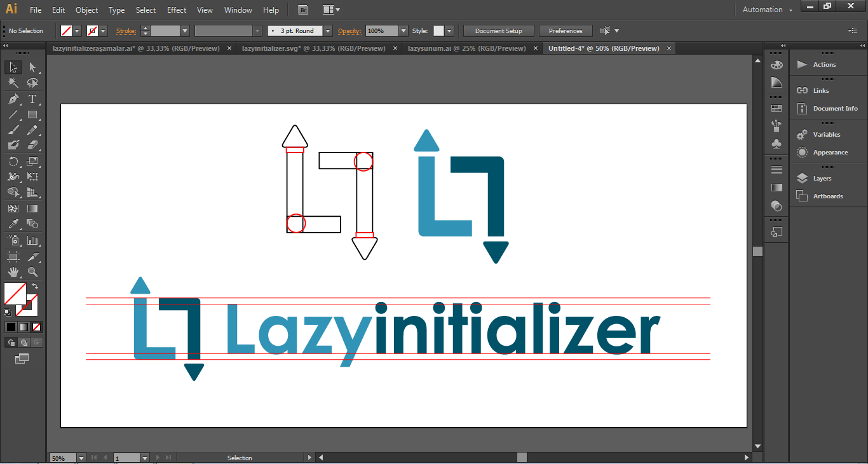Screen dimensions: 868x464
Task: Select the Hand tool
Action: coord(13,272)
